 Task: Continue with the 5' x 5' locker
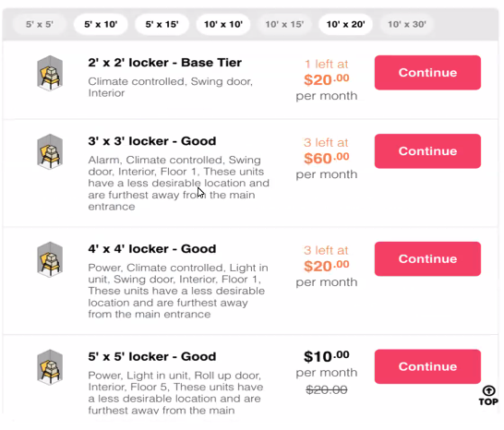click(x=427, y=366)
